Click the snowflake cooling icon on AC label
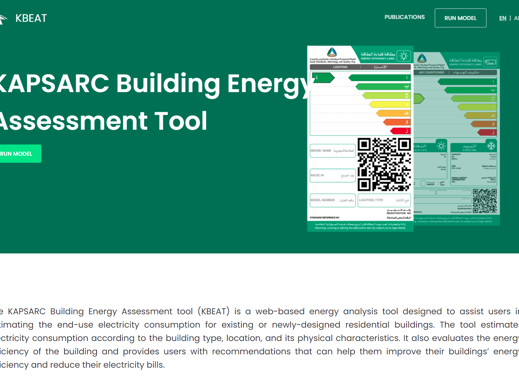The image size is (519, 380). (x=491, y=146)
